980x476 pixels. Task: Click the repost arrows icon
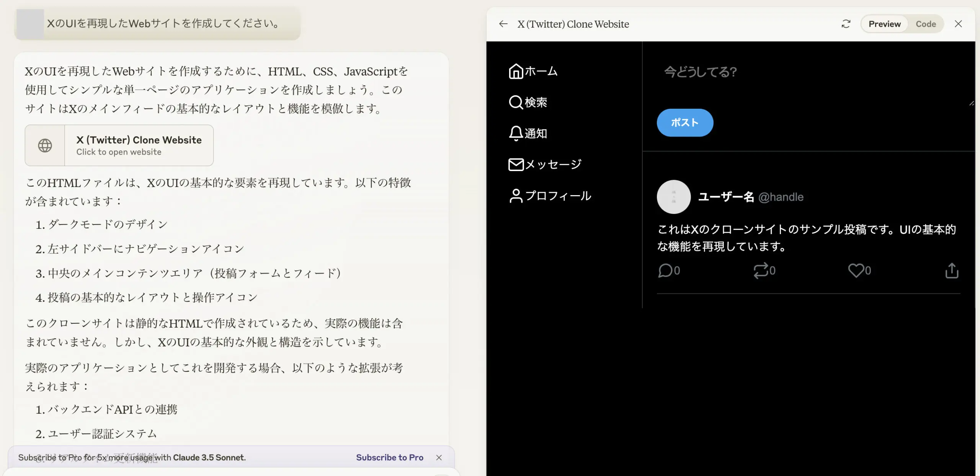(761, 271)
